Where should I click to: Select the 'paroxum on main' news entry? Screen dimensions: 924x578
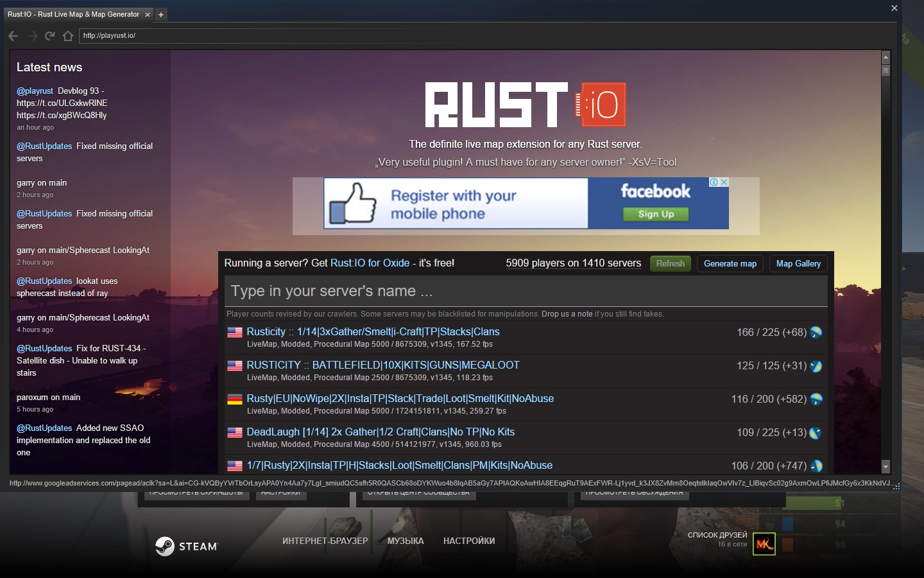[x=49, y=397]
